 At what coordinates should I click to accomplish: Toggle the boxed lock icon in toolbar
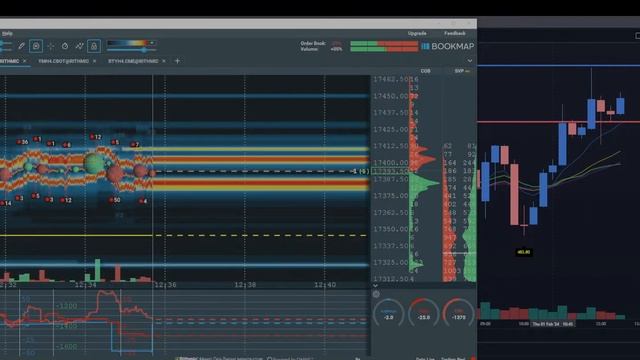point(94,46)
